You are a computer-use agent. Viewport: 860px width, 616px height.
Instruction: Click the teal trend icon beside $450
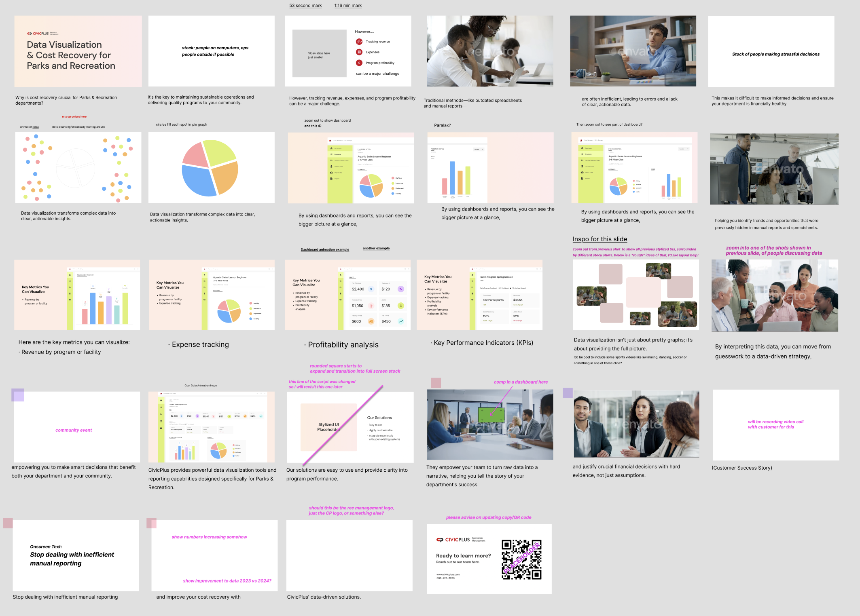tap(400, 321)
